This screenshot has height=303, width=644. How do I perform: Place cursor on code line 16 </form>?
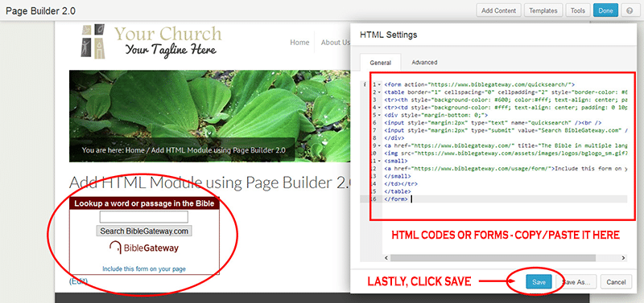pyautogui.click(x=396, y=199)
